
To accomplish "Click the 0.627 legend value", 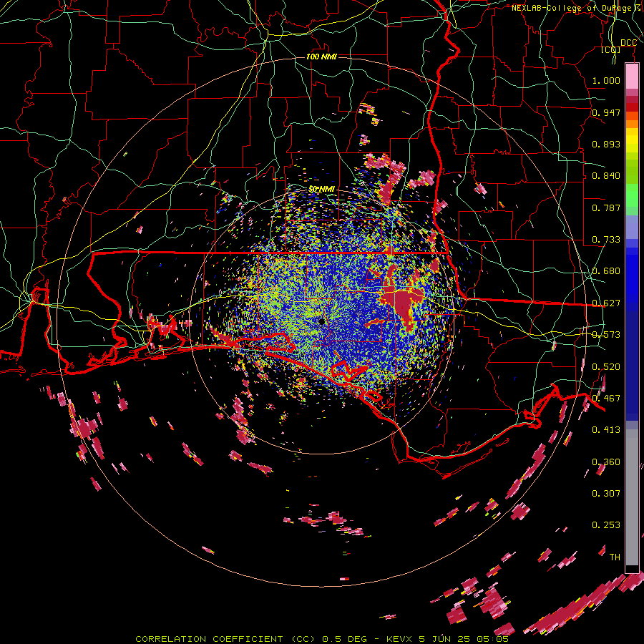I will click(606, 303).
